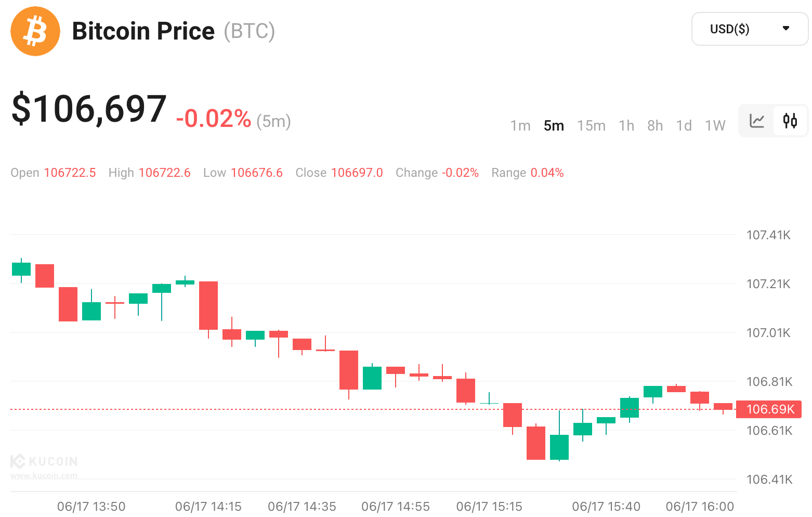This screenshot has height=517, width=812.
Task: Click the 06/17 15:40 time axis label
Action: [x=606, y=507]
